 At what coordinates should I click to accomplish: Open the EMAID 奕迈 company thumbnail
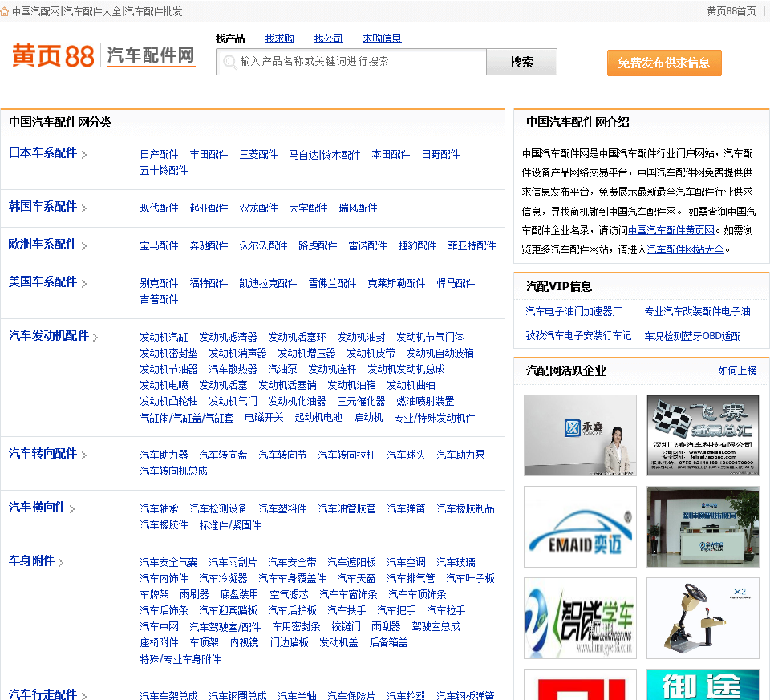[x=580, y=527]
